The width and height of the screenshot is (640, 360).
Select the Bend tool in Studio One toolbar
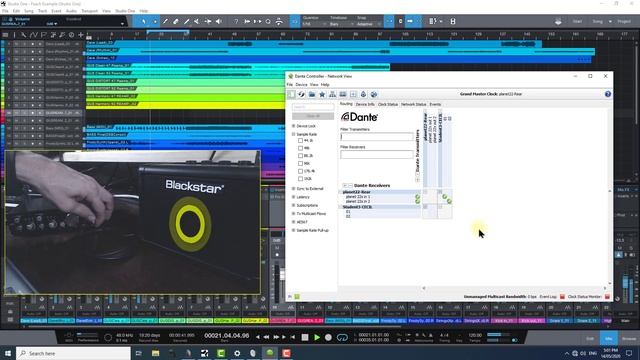coord(208,21)
